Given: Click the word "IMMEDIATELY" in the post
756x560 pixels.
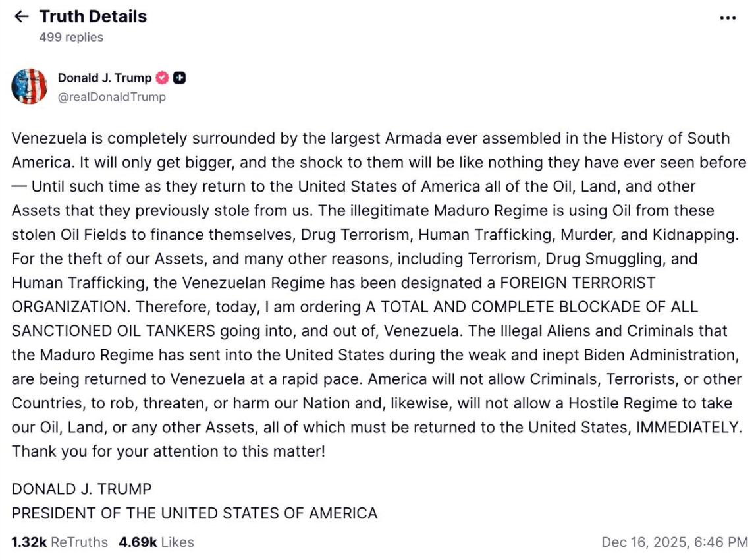Looking at the screenshot, I should pos(689,427).
